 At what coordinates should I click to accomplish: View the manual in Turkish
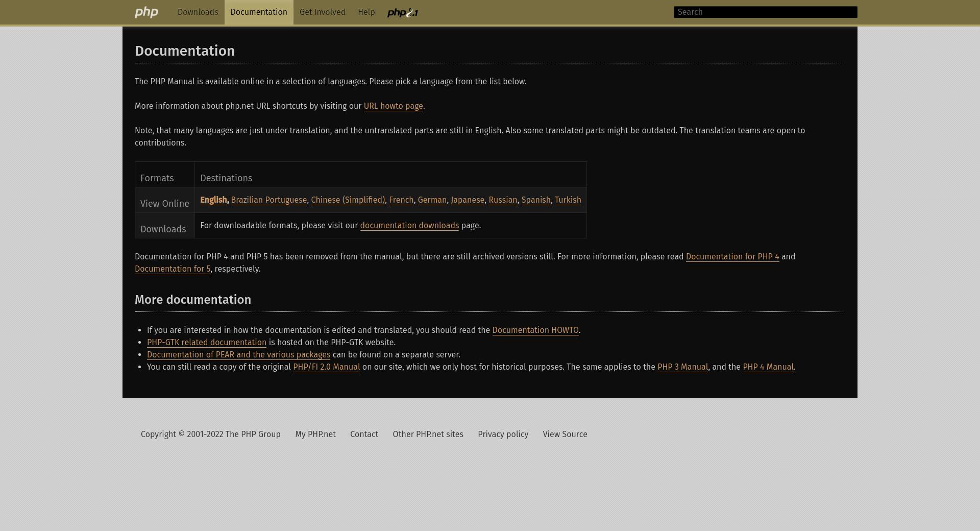pos(568,200)
